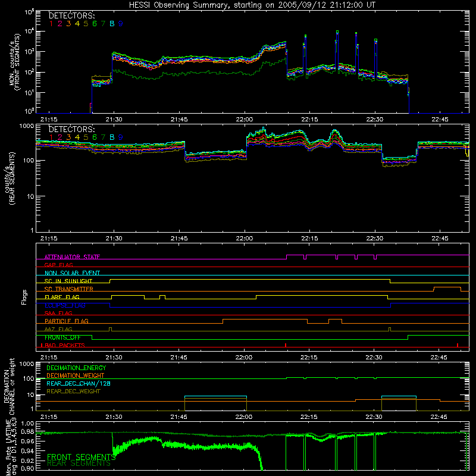476x476 pixels.
Task: Click the FLARE FLAG label
Action: pos(62,297)
